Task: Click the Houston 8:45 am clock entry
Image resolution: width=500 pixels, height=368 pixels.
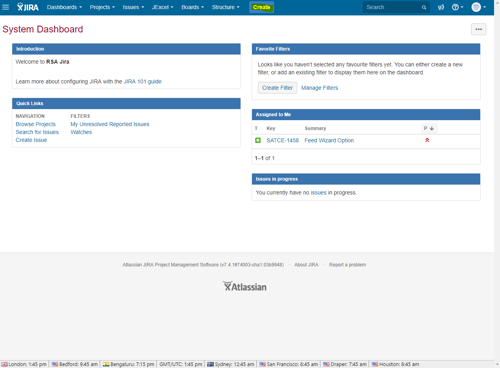Action: click(x=395, y=364)
